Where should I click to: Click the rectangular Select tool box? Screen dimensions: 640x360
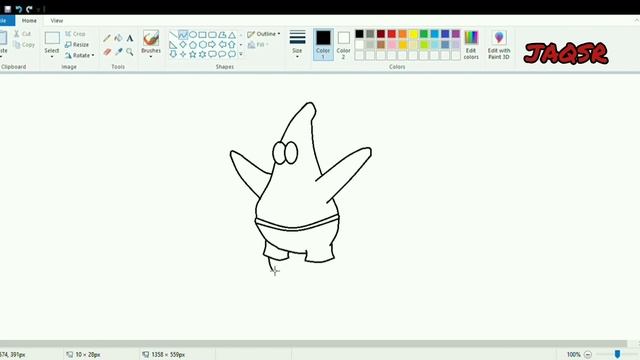[x=52, y=38]
